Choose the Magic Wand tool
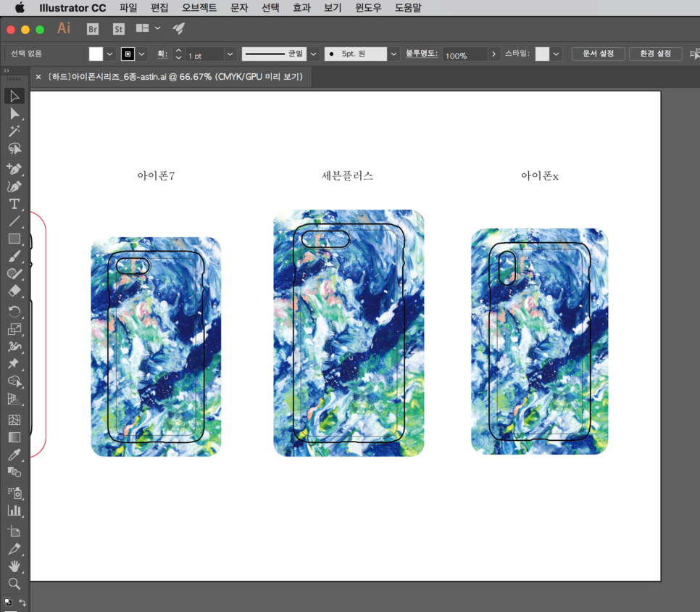 coord(14,131)
